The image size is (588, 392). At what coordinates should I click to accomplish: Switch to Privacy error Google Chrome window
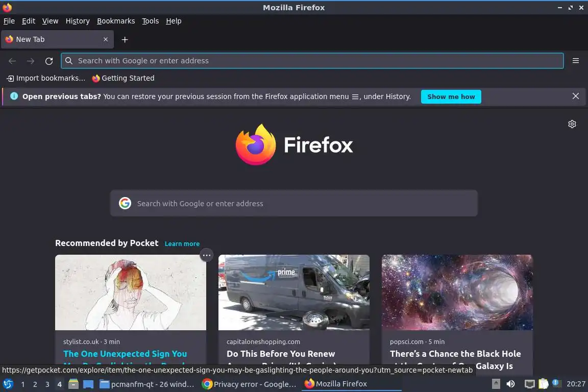[250, 384]
